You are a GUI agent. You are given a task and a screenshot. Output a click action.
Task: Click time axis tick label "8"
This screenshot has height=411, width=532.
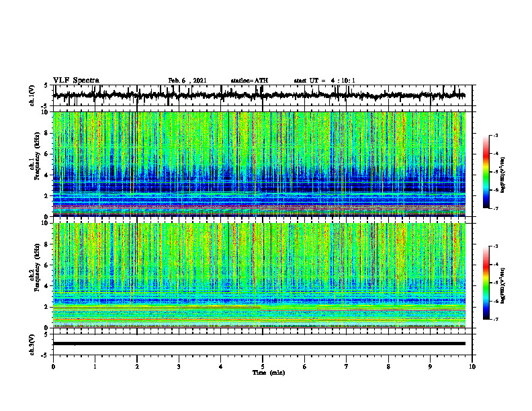click(388, 367)
